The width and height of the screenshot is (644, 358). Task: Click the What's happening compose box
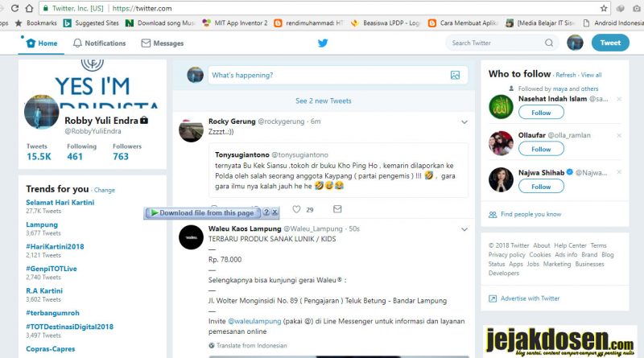pos(337,75)
